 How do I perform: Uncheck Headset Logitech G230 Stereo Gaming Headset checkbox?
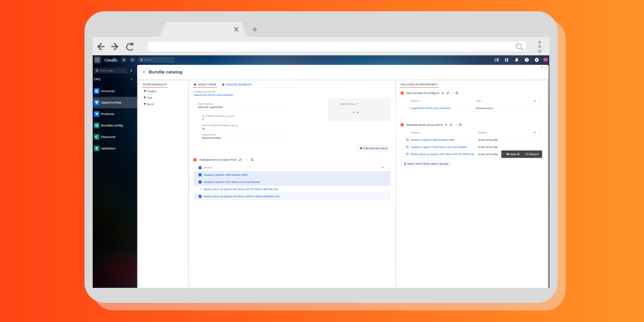click(200, 182)
